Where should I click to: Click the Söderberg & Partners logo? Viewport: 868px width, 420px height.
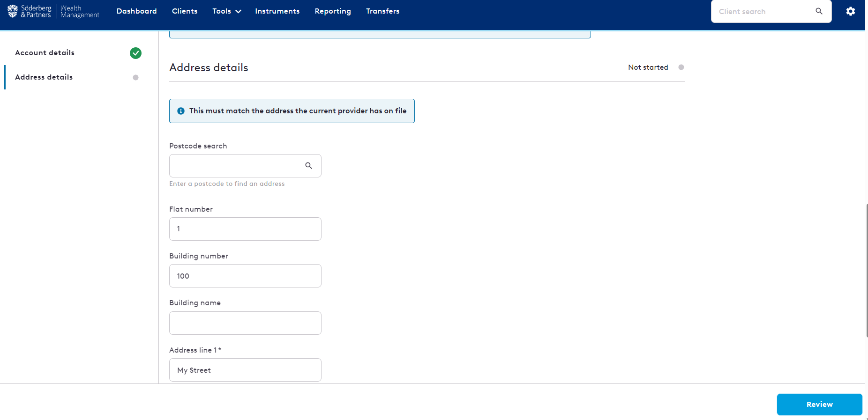pyautogui.click(x=29, y=11)
